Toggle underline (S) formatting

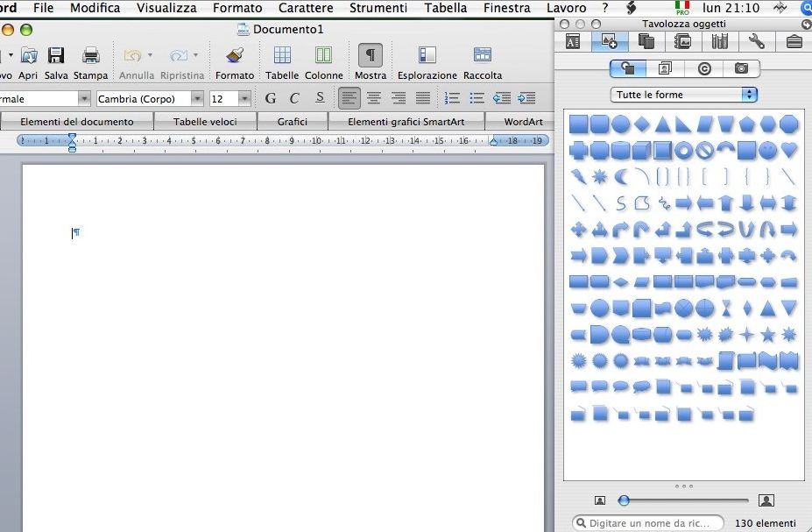coord(320,97)
